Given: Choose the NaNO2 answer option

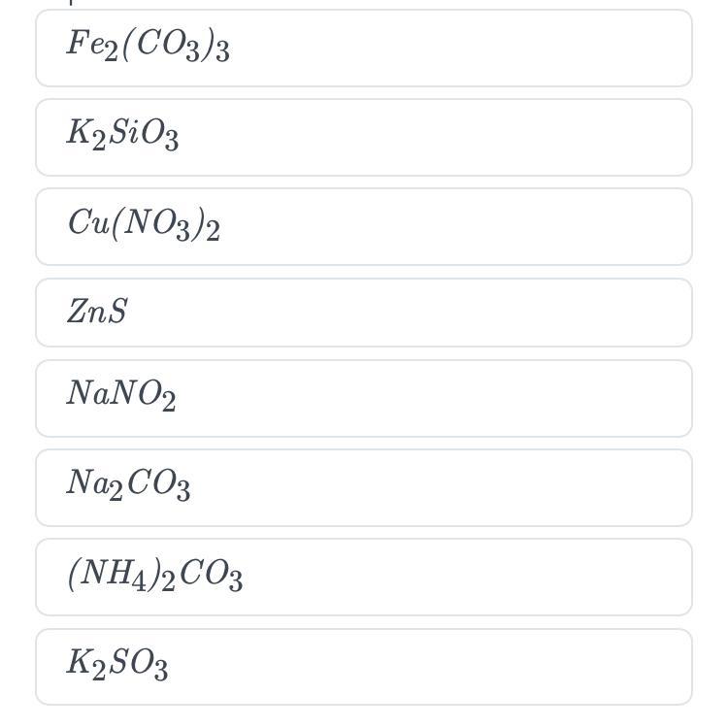Looking at the screenshot, I should coord(363,398).
